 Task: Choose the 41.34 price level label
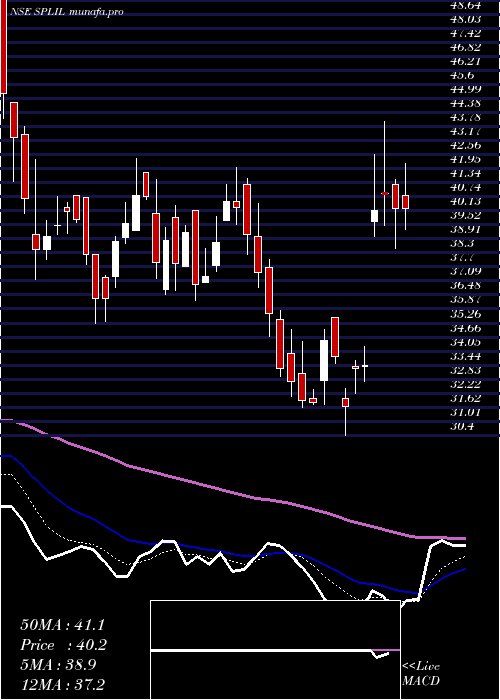coord(467,174)
